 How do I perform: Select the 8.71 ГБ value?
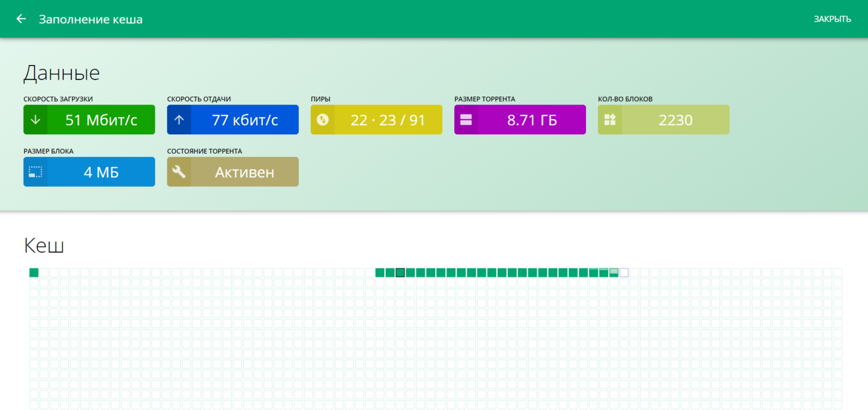tap(532, 120)
